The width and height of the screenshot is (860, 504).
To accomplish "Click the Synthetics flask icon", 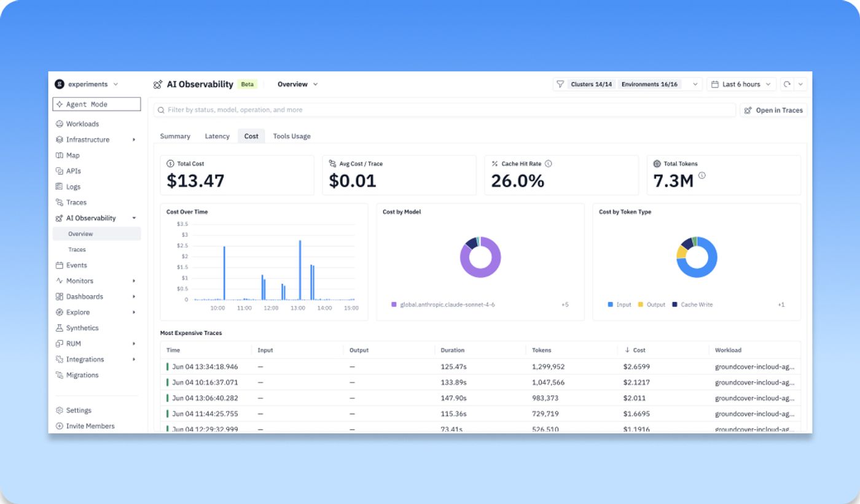I will [x=60, y=328].
